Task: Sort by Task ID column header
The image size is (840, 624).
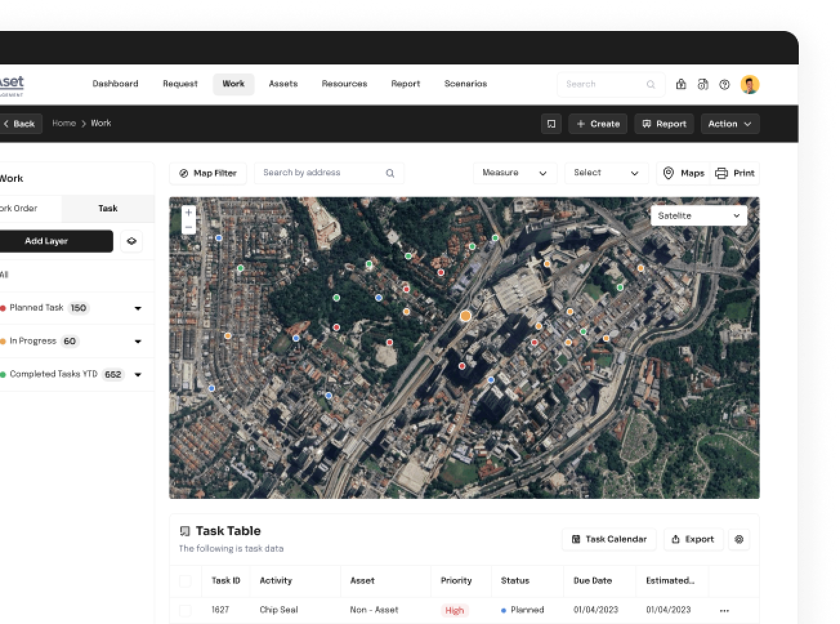Action: (x=225, y=581)
